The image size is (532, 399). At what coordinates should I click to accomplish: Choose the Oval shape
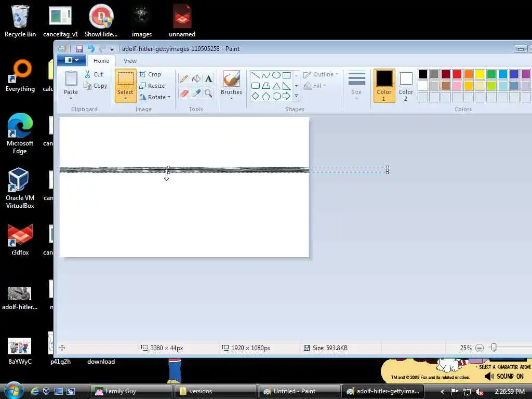[276, 75]
